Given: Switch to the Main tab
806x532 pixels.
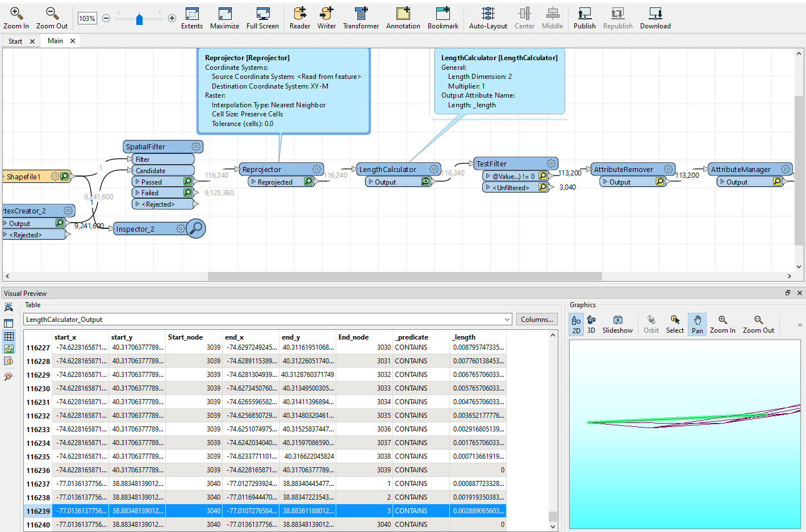Looking at the screenshot, I should pos(55,41).
